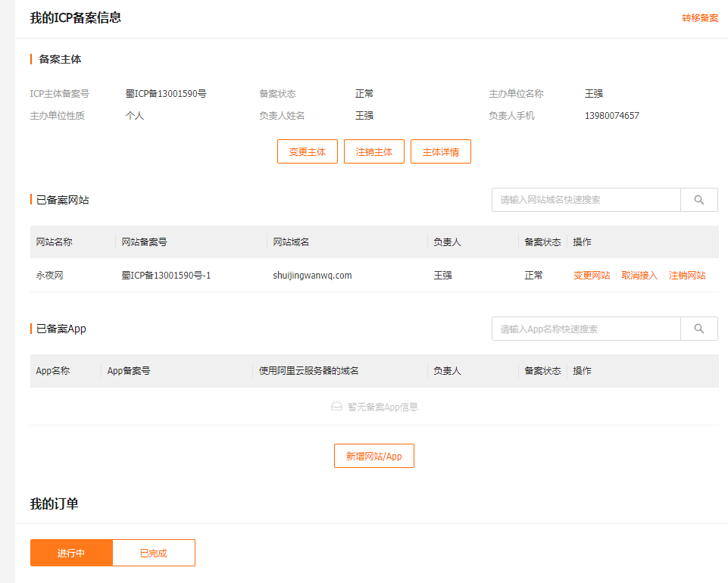Viewport: 728px width, 583px height.
Task: Click website record number 蜀ICP备13001590号-1
Action: tap(166, 276)
